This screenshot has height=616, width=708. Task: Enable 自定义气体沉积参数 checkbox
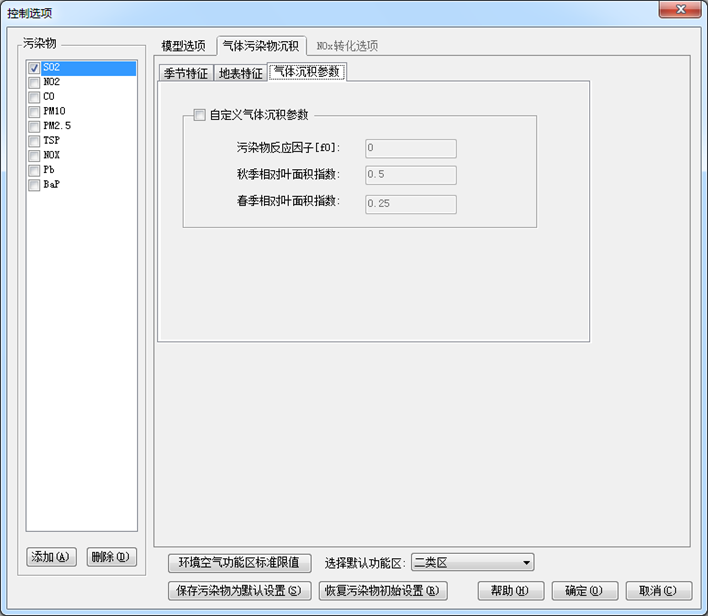(x=199, y=115)
